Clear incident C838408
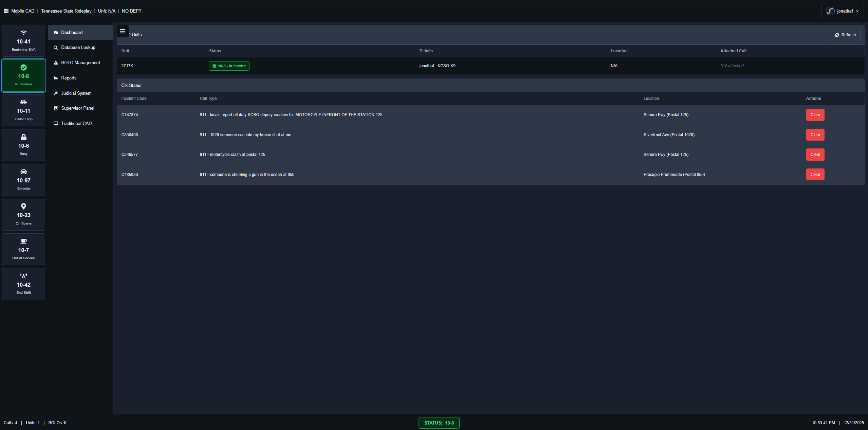 (x=815, y=135)
